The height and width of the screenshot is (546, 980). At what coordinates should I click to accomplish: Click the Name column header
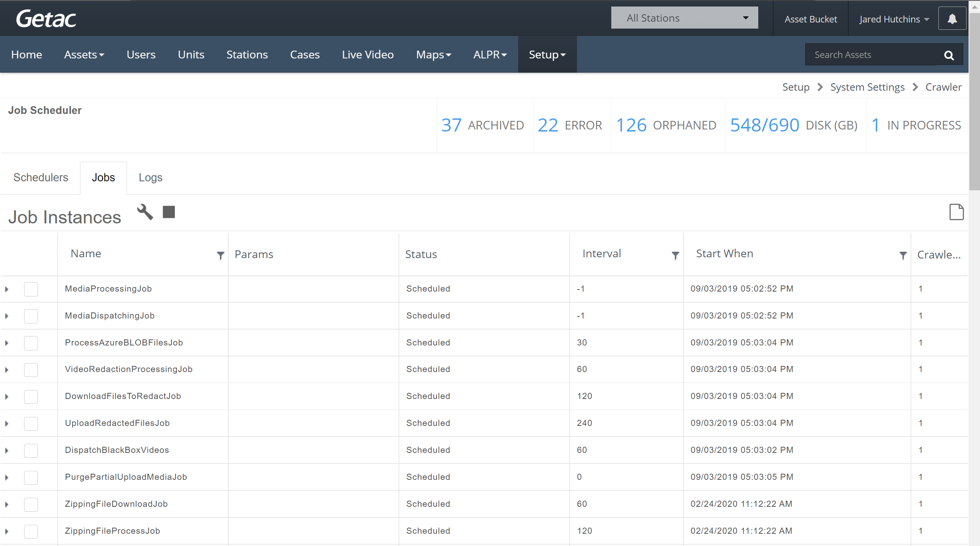86,254
